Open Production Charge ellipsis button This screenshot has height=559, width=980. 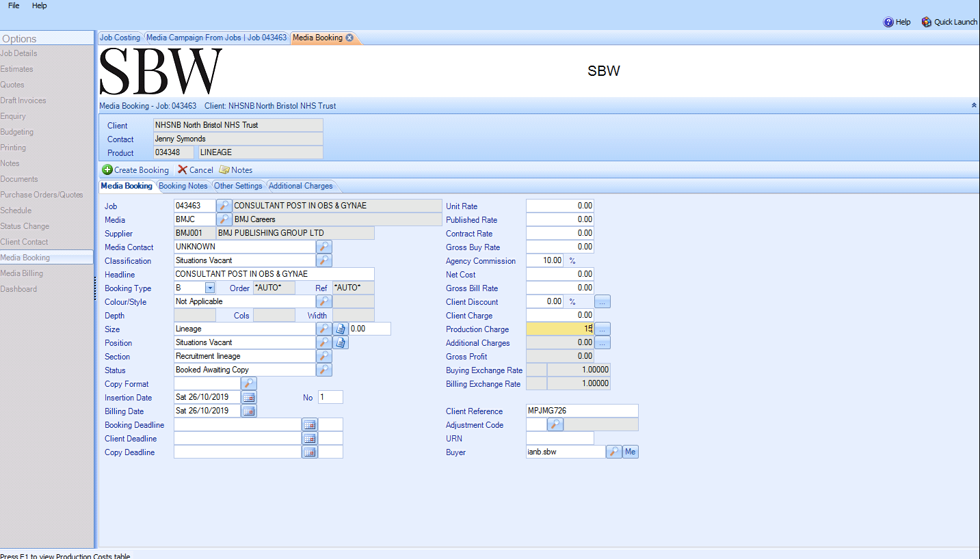[x=602, y=329]
